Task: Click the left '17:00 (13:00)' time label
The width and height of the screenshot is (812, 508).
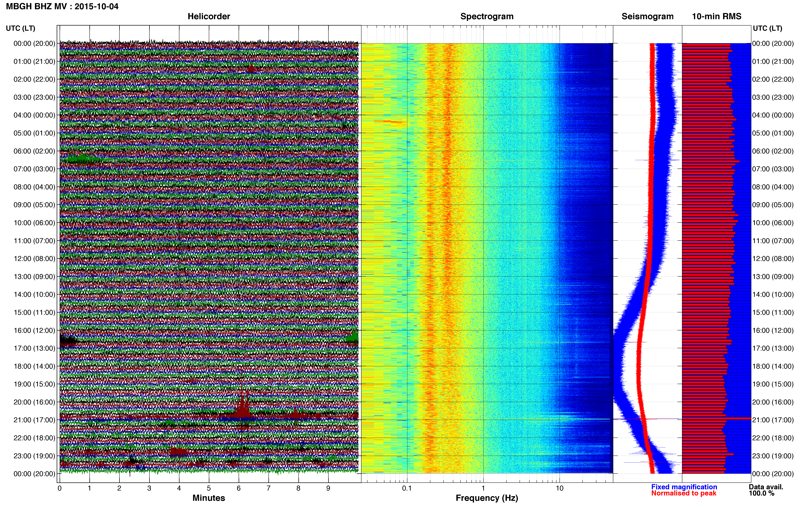Action: [34, 348]
